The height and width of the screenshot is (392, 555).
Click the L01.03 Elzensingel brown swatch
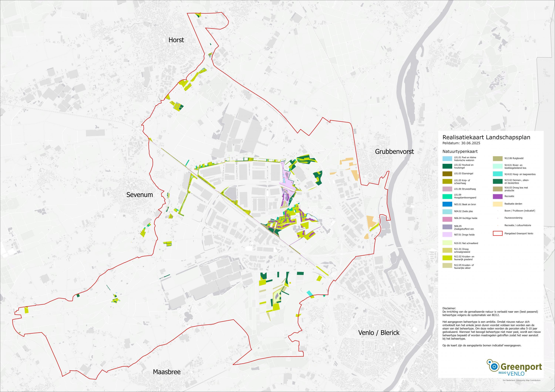click(x=448, y=174)
